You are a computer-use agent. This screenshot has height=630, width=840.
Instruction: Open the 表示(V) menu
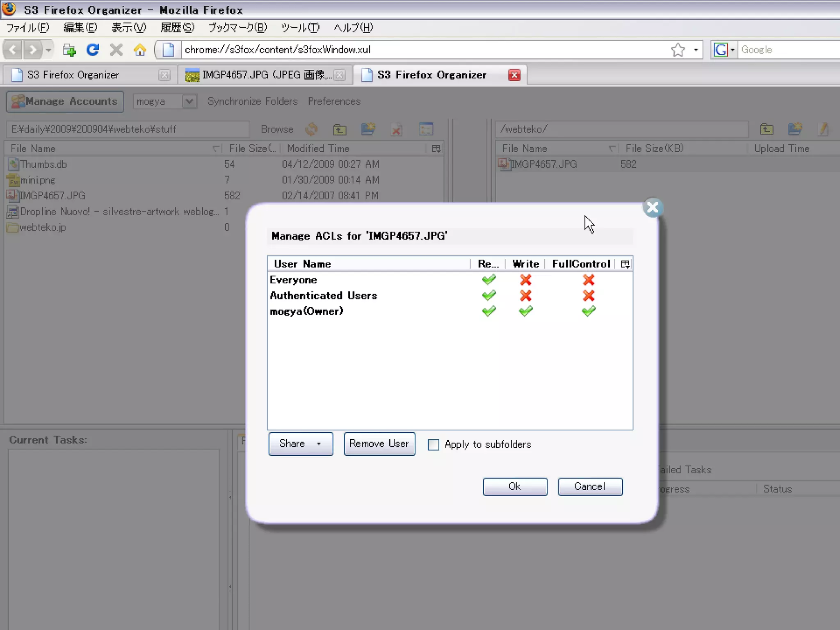(129, 28)
